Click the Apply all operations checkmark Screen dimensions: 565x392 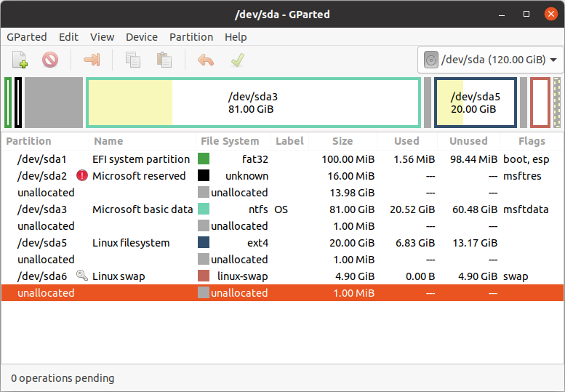(238, 60)
